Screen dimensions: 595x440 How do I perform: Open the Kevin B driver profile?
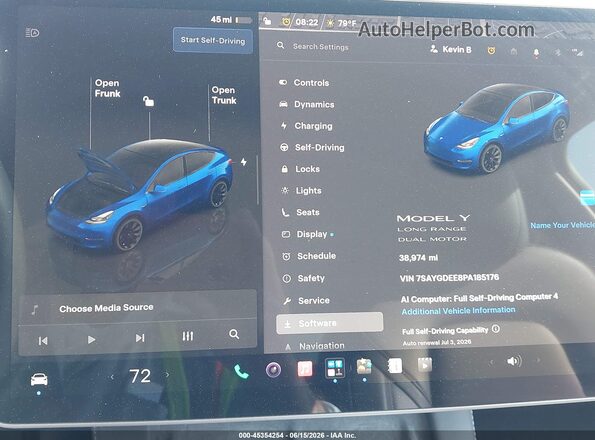click(x=451, y=49)
